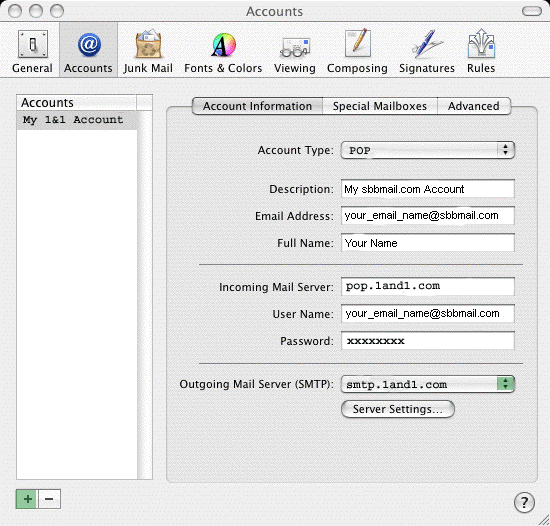Image resolution: width=550 pixels, height=526 pixels.
Task: Open Outgoing Mail Server SMTP dropdown
Action: 428,384
